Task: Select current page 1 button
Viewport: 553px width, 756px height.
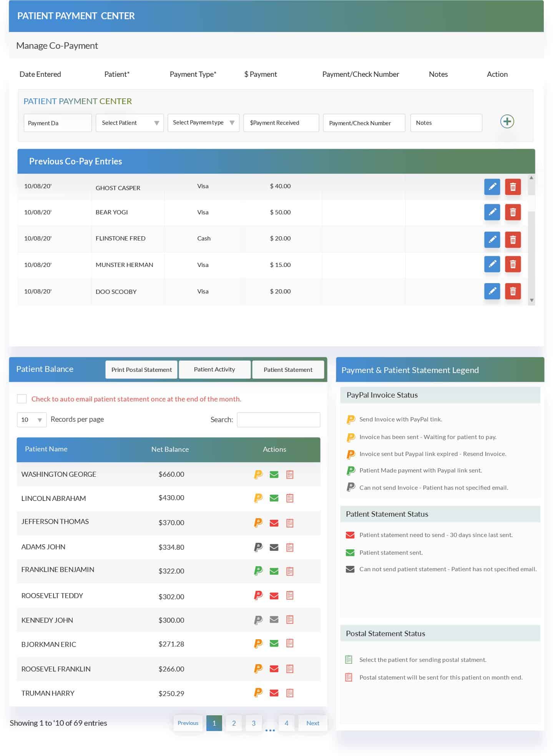Action: [214, 723]
